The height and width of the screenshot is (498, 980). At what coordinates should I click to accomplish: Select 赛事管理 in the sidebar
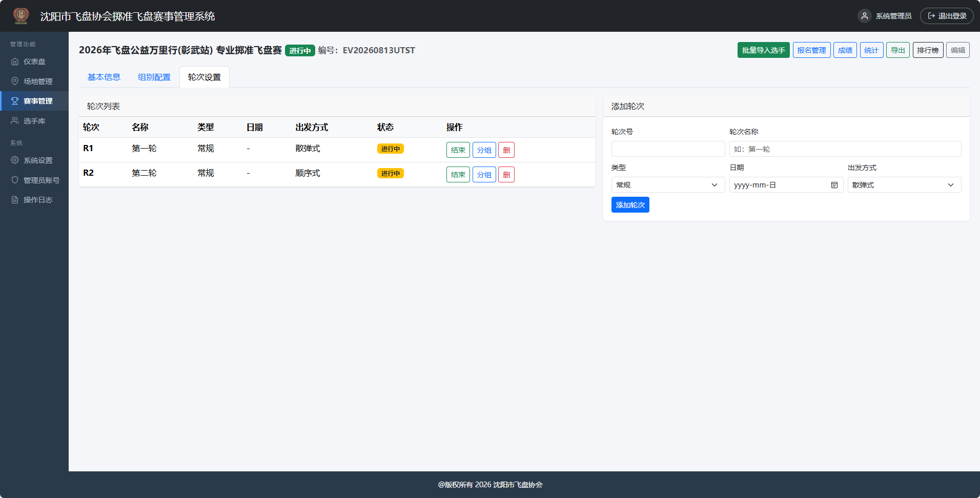click(x=34, y=101)
